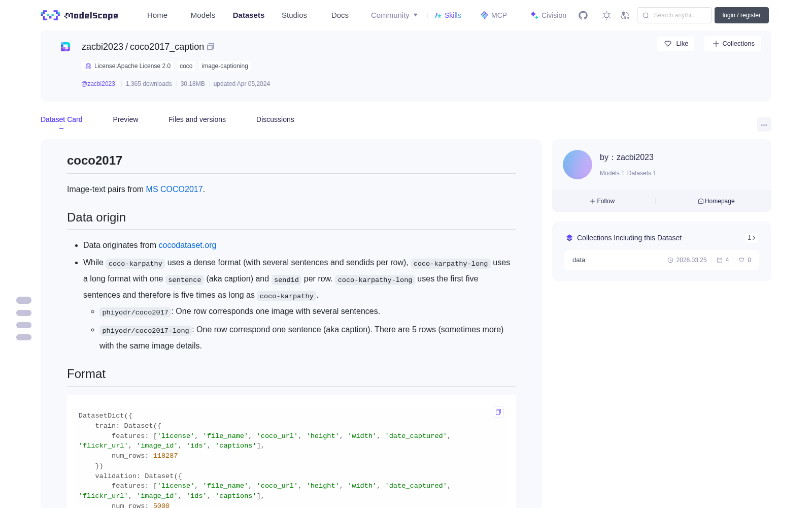Jump to first section via side outline marker
812x508 pixels.
coord(24,300)
